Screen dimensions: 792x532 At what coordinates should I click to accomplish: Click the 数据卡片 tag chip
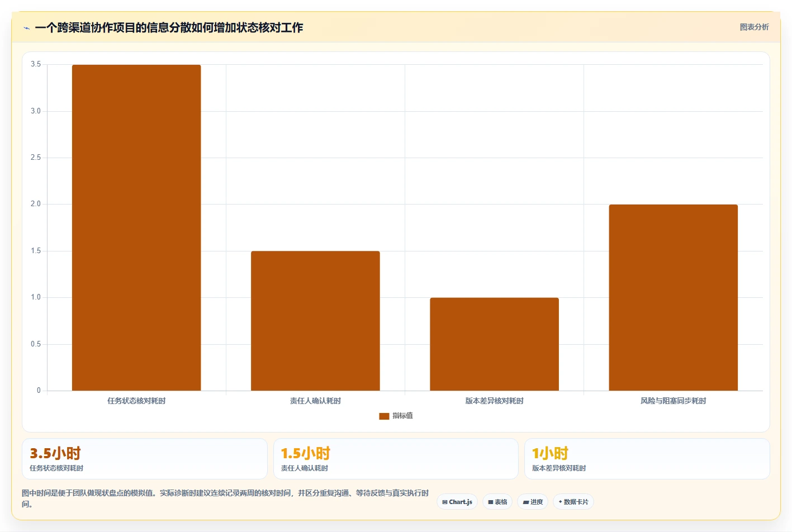[573, 502]
